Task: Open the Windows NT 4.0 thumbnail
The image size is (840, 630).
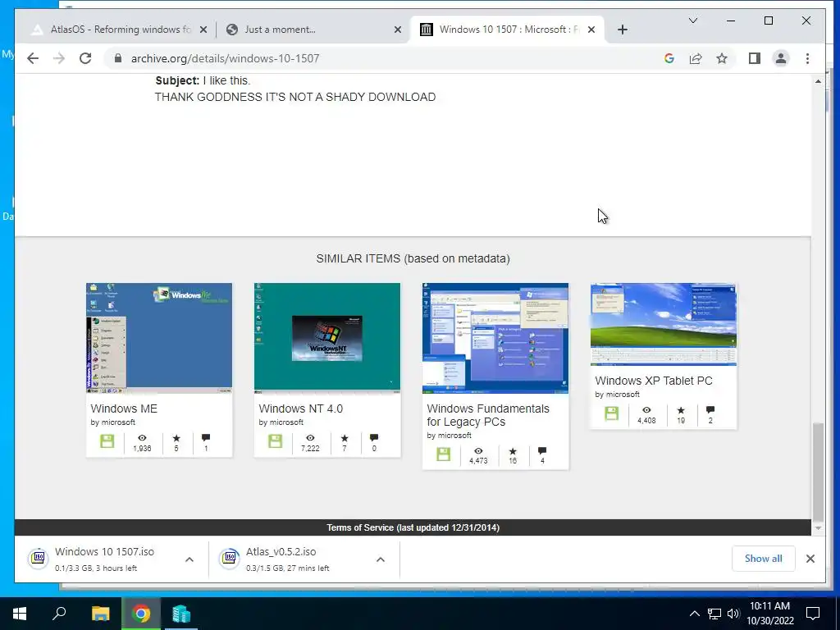Action: coord(327,338)
